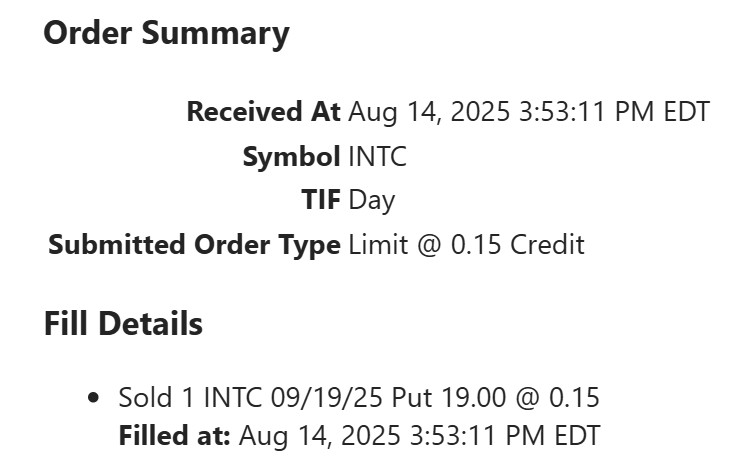
Task: Click INTC ticker in the fill line
Action: [233, 398]
